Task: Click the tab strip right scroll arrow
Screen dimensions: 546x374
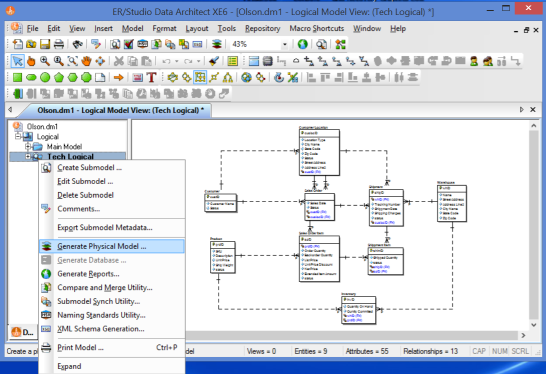Action: [x=521, y=110]
